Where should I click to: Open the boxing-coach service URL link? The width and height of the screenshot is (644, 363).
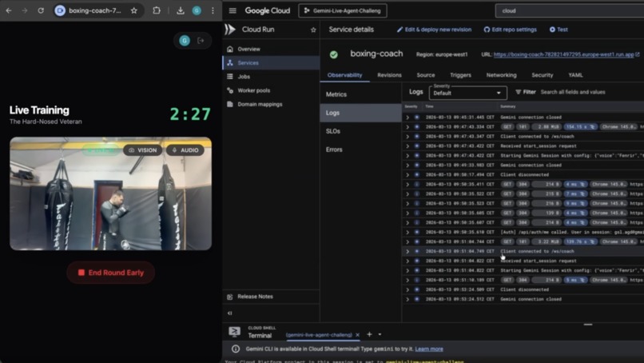(563, 54)
